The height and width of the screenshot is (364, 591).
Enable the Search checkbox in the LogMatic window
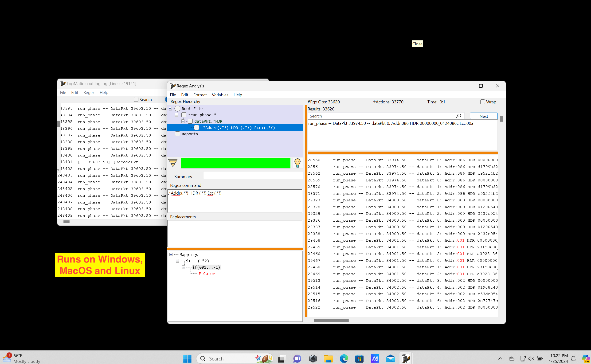point(136,99)
